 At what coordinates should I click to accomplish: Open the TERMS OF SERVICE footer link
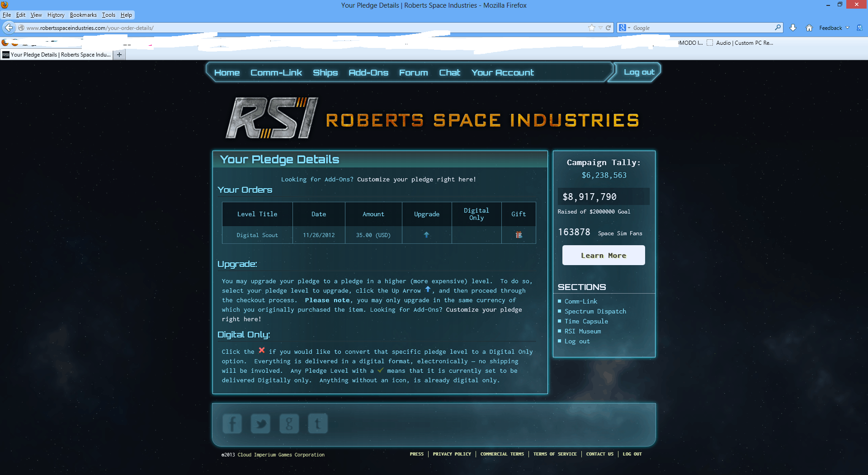pyautogui.click(x=555, y=454)
